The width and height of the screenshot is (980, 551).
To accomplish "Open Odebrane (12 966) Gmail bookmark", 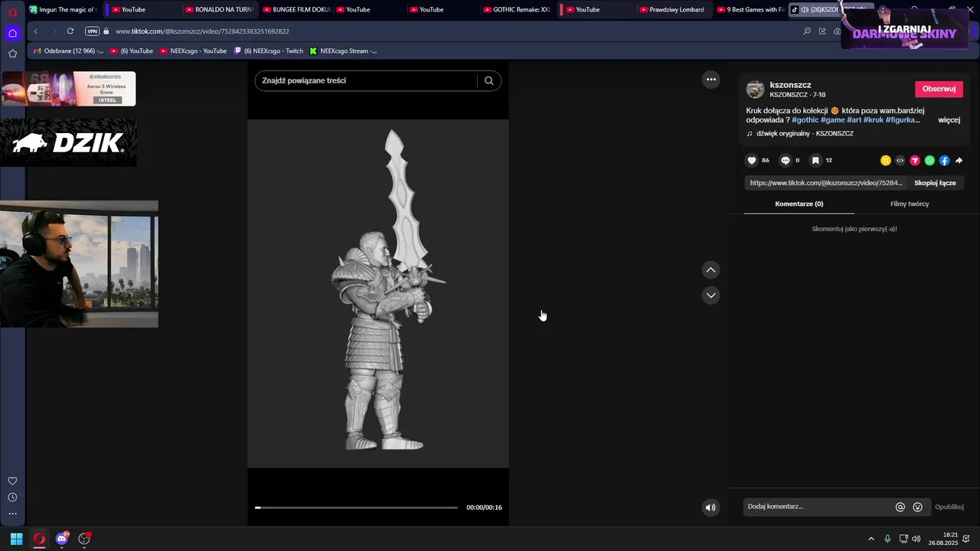I will tap(68, 51).
